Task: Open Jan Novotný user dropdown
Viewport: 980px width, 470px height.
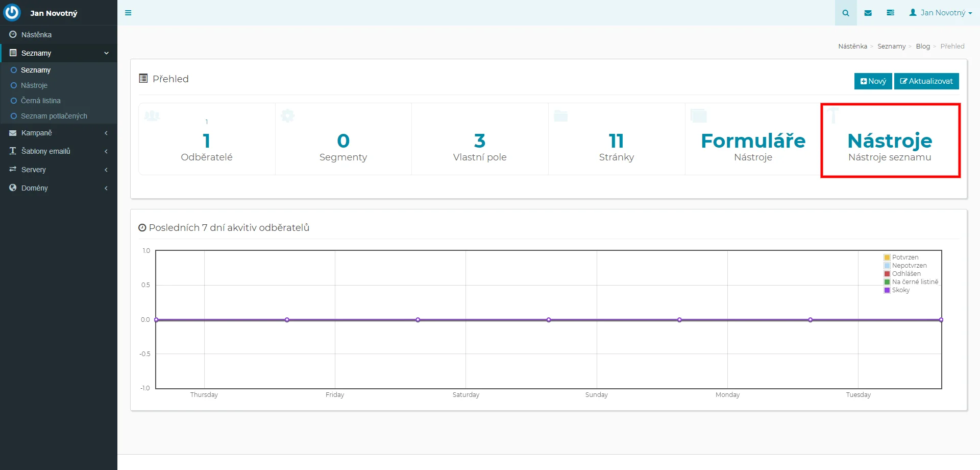Action: 941,13
